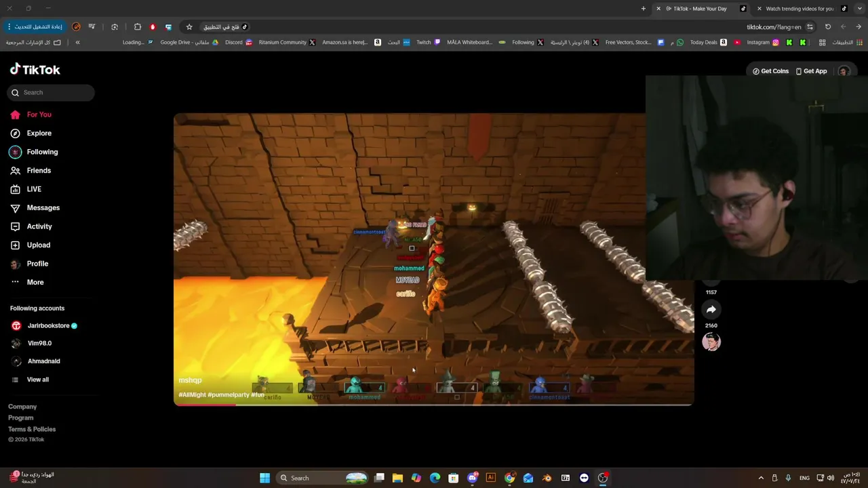Open the browser extensions puzzle icon
The height and width of the screenshot is (488, 868).
(x=138, y=27)
